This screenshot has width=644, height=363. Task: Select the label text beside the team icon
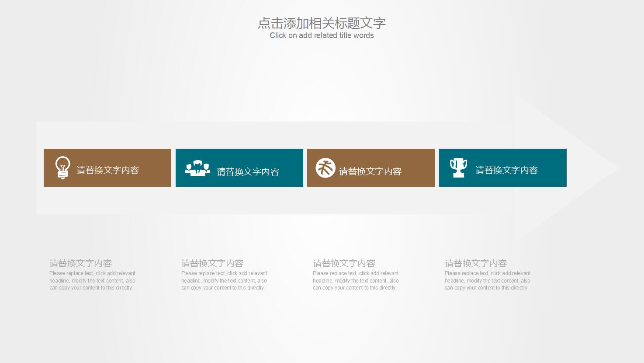248,172
